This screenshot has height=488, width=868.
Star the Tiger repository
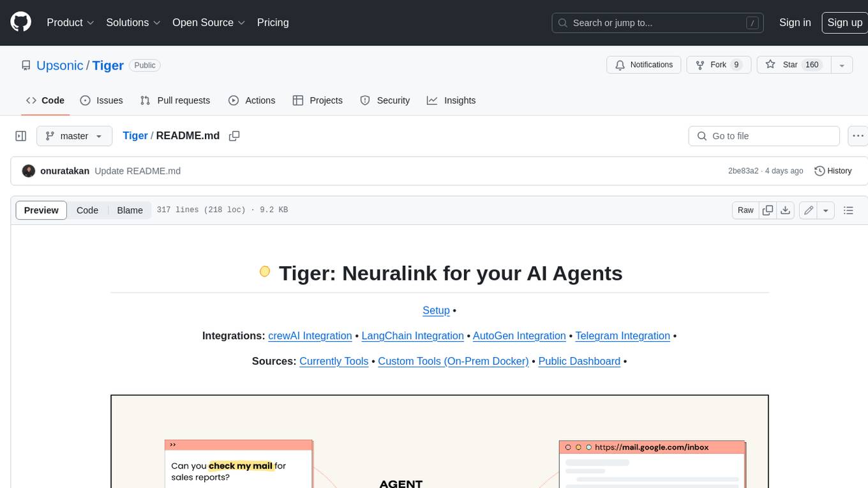(x=793, y=65)
